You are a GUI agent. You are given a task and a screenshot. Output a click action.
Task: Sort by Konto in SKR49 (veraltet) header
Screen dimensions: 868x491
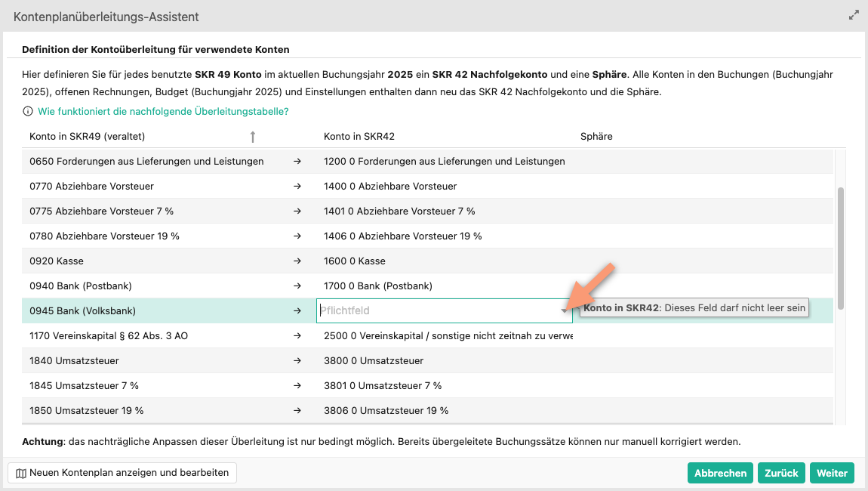87,136
